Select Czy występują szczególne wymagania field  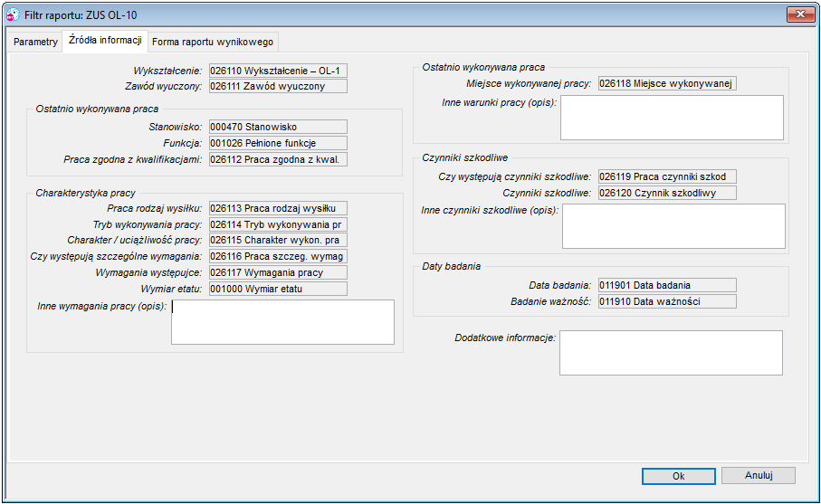click(278, 256)
